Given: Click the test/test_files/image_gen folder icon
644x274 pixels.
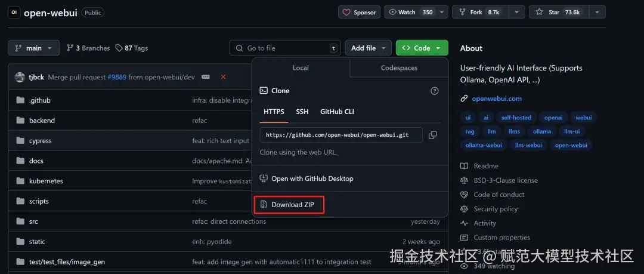Looking at the screenshot, I should (20, 261).
